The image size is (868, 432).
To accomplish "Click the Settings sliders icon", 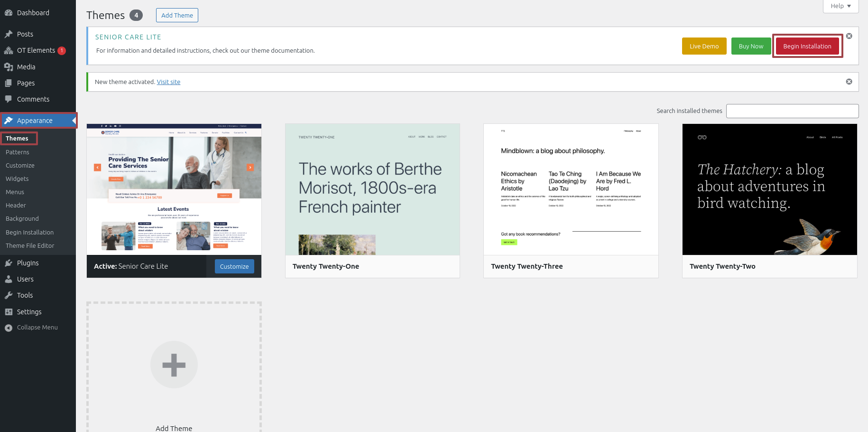I will (9, 312).
